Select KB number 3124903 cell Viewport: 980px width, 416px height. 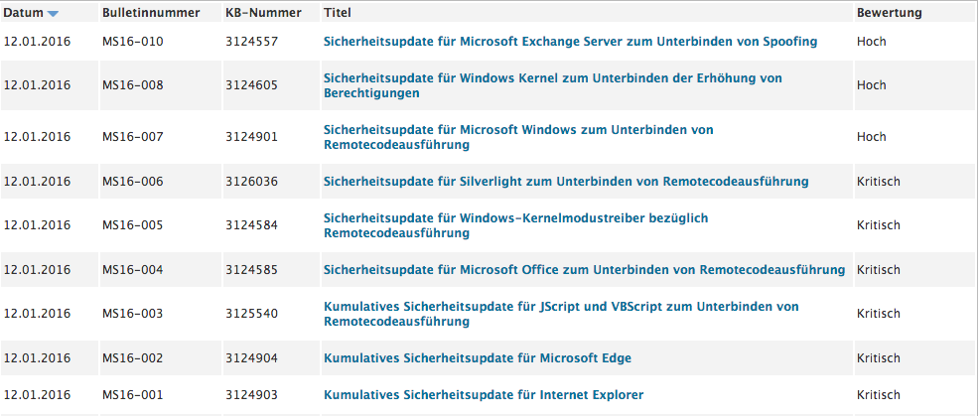coord(252,395)
